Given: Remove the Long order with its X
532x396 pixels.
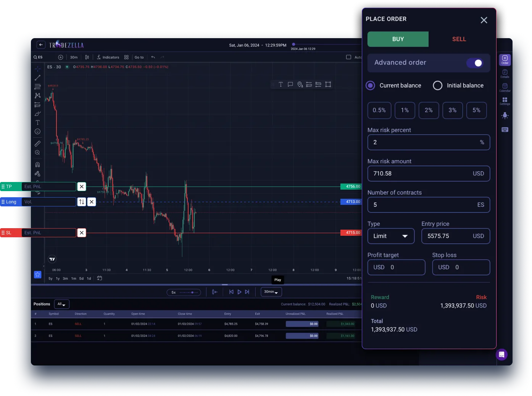Looking at the screenshot, I should 92,202.
